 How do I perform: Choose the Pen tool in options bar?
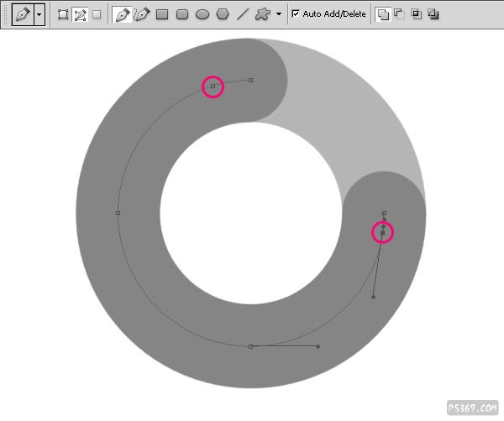[x=123, y=14]
